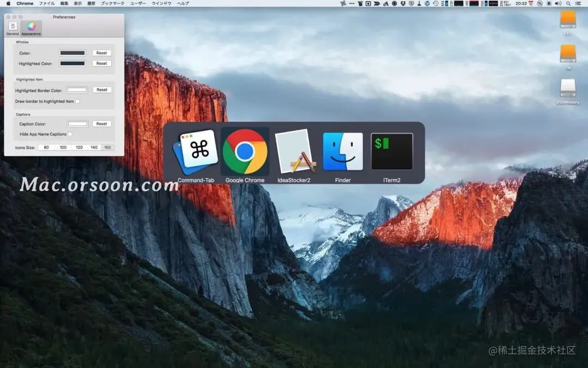This screenshot has width=588, height=368.
Task: Click the Time Machine menu bar icon
Action: click(x=436, y=3)
